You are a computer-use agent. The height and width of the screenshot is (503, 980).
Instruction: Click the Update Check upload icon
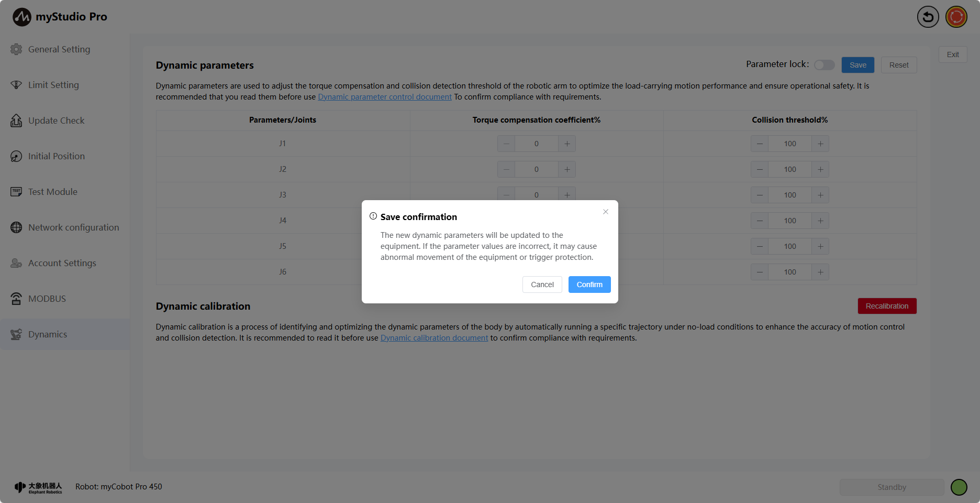16,121
